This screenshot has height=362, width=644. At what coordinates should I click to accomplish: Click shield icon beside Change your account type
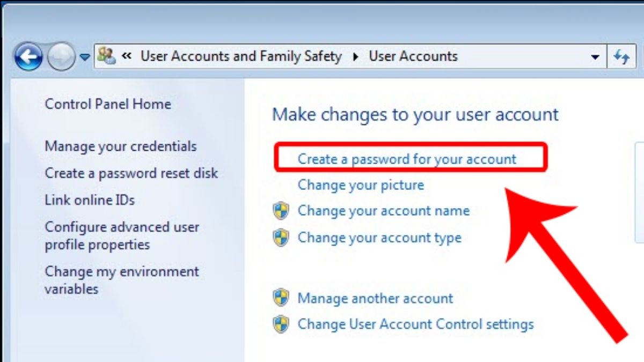click(281, 238)
